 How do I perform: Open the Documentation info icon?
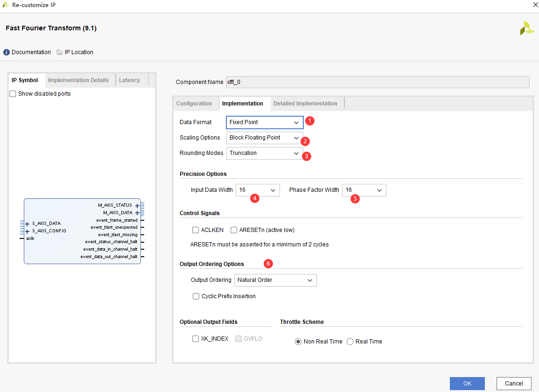7,52
